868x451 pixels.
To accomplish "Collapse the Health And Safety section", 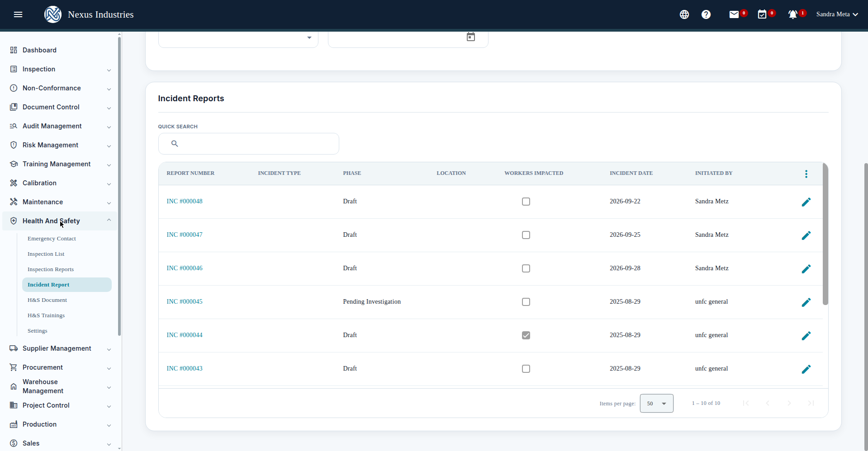I will (60, 221).
